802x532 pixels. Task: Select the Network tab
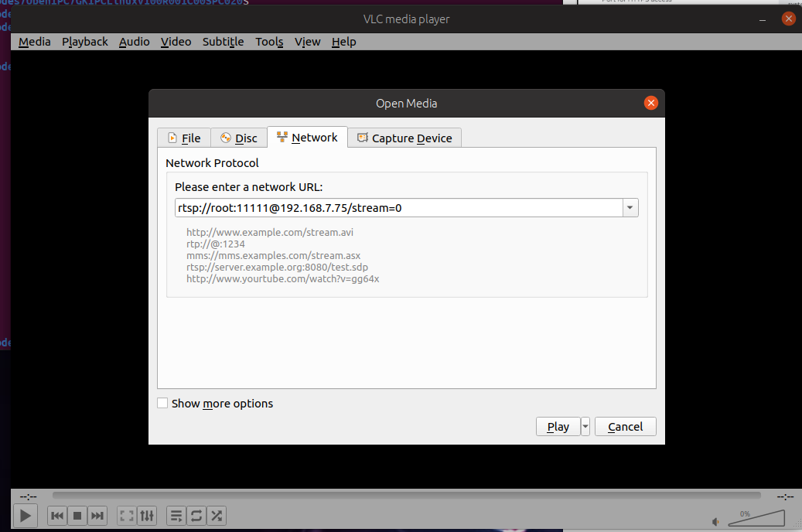307,137
